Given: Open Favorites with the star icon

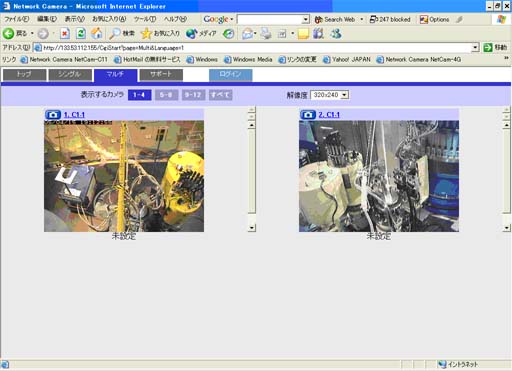Looking at the screenshot, I should pos(146,33).
